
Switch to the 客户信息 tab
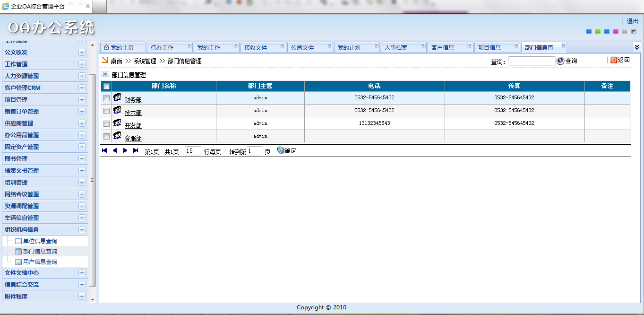click(443, 47)
